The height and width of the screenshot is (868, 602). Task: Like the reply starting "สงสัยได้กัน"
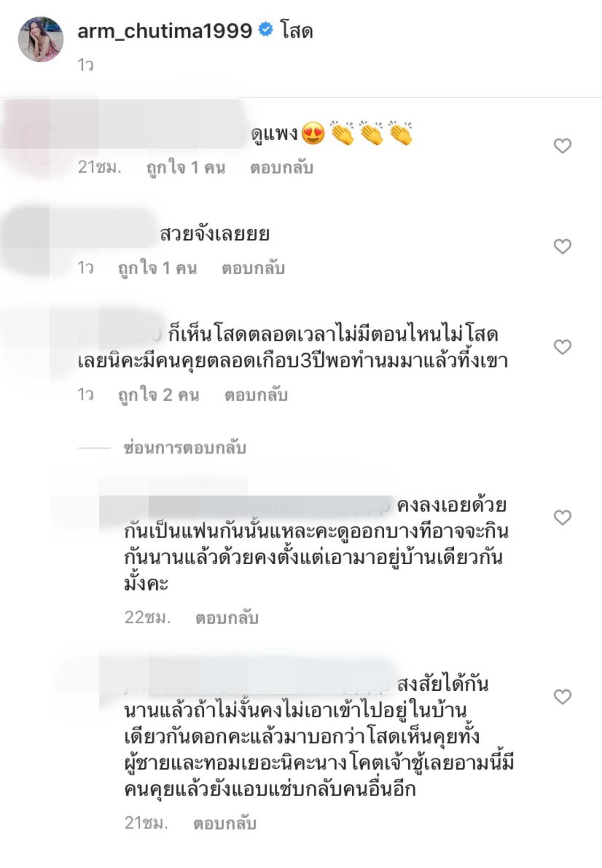coord(562,696)
